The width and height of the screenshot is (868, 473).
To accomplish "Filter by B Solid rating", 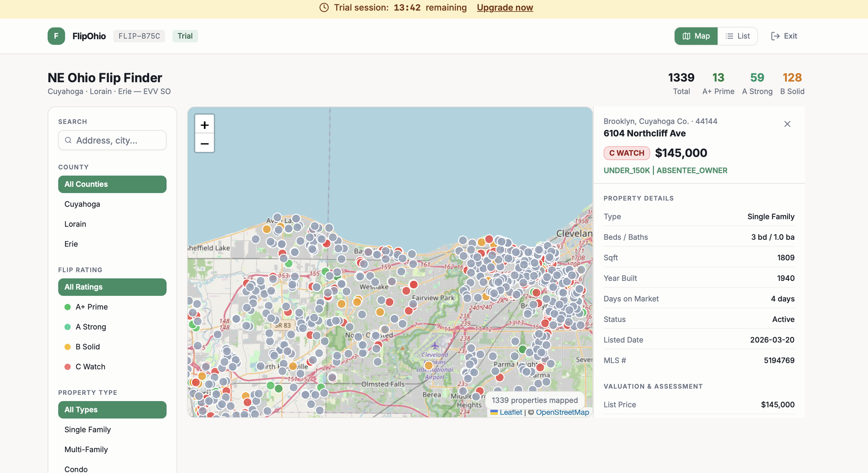I will pyautogui.click(x=87, y=347).
